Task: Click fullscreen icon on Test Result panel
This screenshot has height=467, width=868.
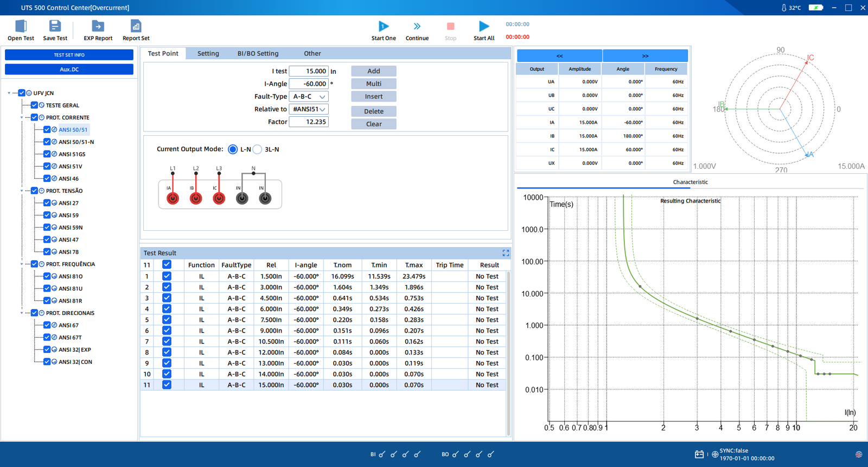Action: 506,253
